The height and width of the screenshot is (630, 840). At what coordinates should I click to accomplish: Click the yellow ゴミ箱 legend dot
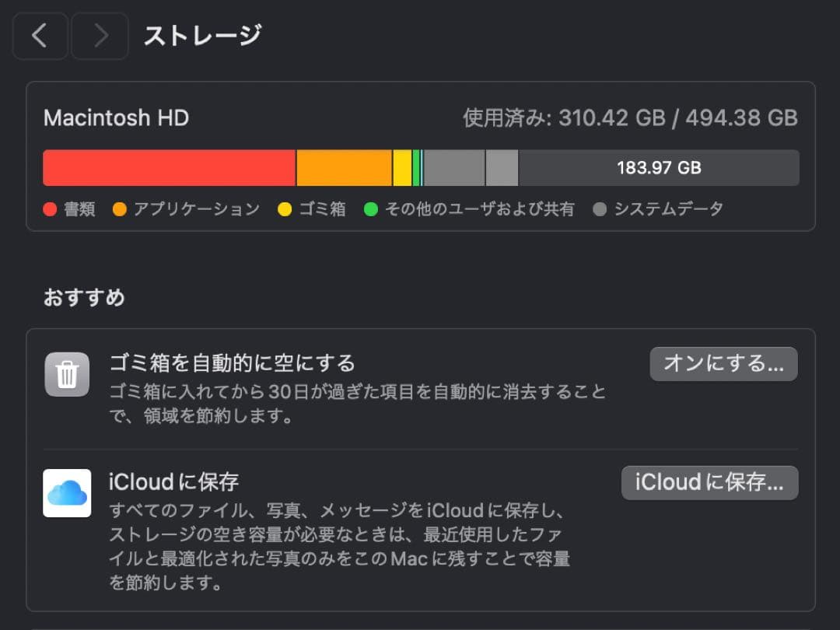(285, 208)
